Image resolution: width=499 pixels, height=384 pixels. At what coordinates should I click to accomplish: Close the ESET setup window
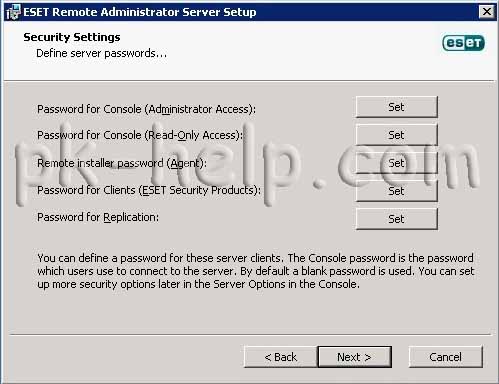tap(487, 12)
